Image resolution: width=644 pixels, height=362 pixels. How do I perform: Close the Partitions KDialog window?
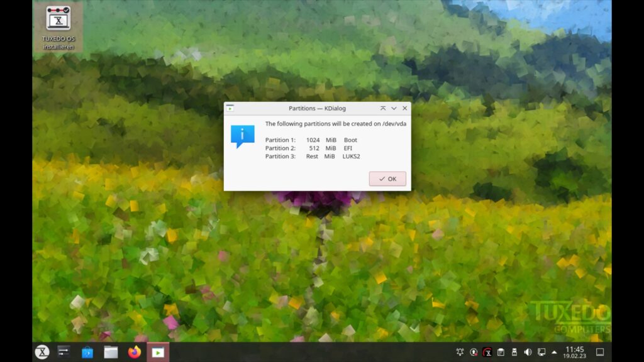(x=404, y=108)
